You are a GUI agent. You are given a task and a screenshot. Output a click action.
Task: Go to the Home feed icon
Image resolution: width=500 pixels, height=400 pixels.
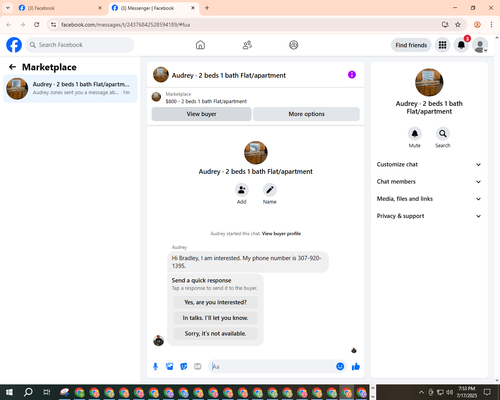pyautogui.click(x=200, y=45)
